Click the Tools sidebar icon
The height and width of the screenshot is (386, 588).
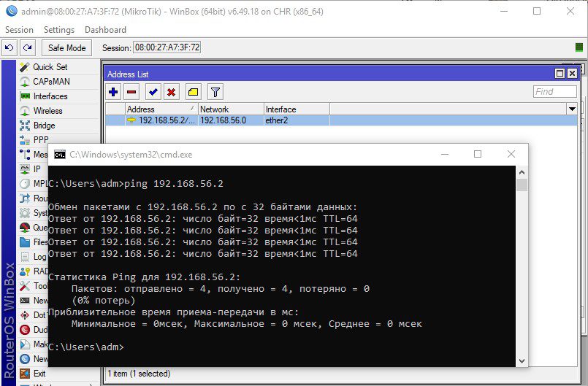[25, 286]
